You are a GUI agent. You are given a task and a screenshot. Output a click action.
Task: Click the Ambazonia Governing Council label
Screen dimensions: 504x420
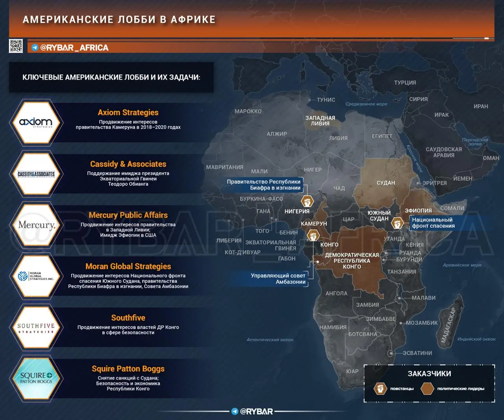[x=278, y=279]
